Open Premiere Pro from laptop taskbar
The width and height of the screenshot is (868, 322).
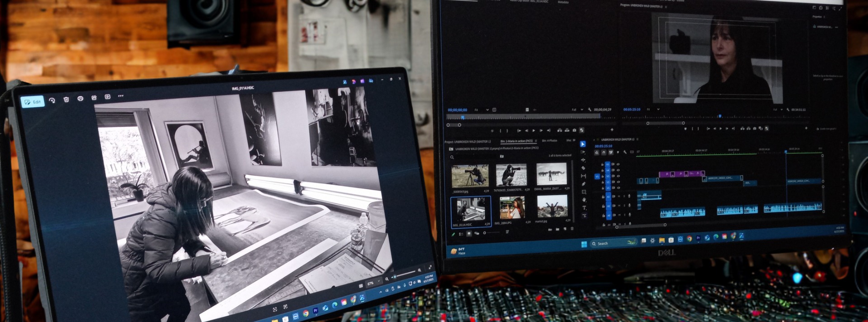pyautogui.click(x=316, y=311)
